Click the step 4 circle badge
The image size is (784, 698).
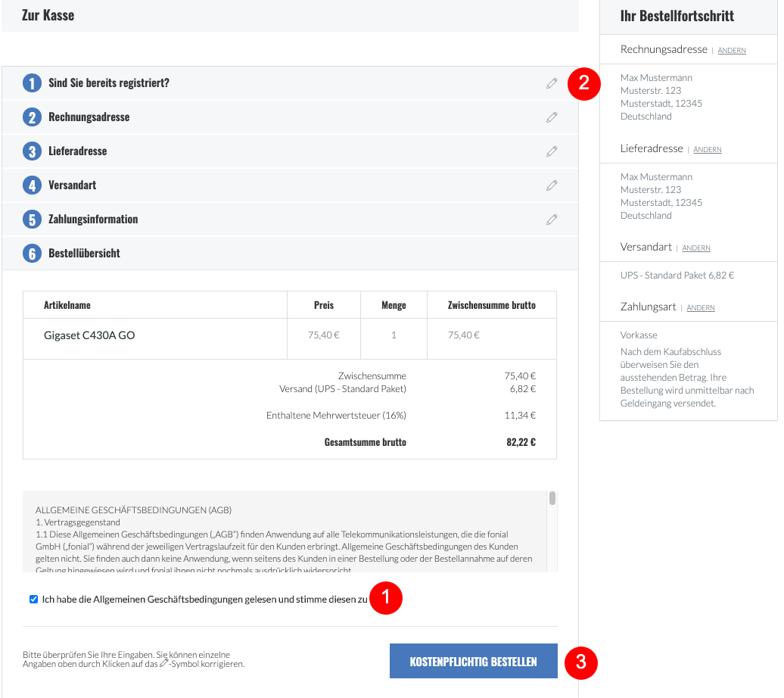pos(32,185)
